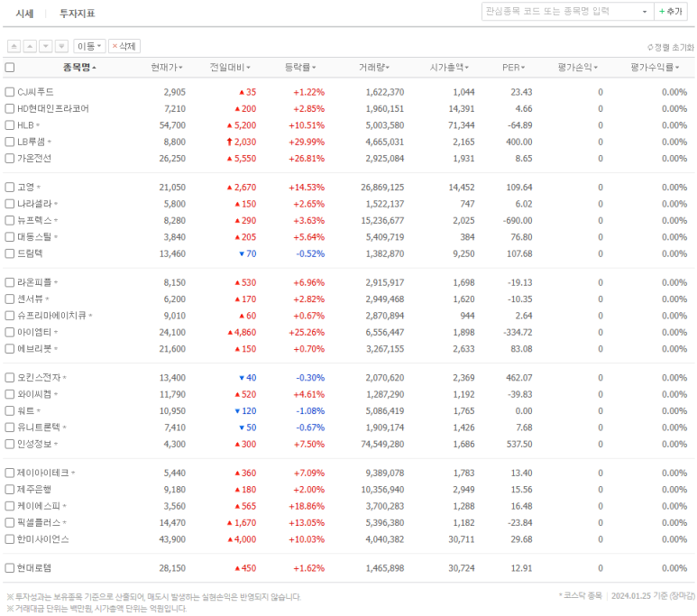
Task: Check the 고영 row checkbox
Action: pos(10,188)
